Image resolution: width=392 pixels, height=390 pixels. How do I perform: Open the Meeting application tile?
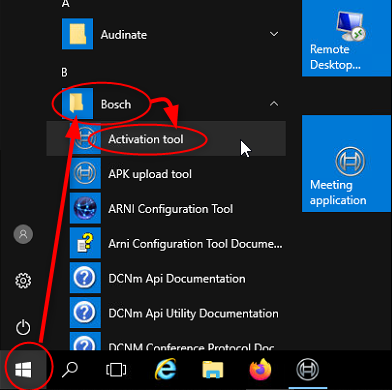[347, 164]
